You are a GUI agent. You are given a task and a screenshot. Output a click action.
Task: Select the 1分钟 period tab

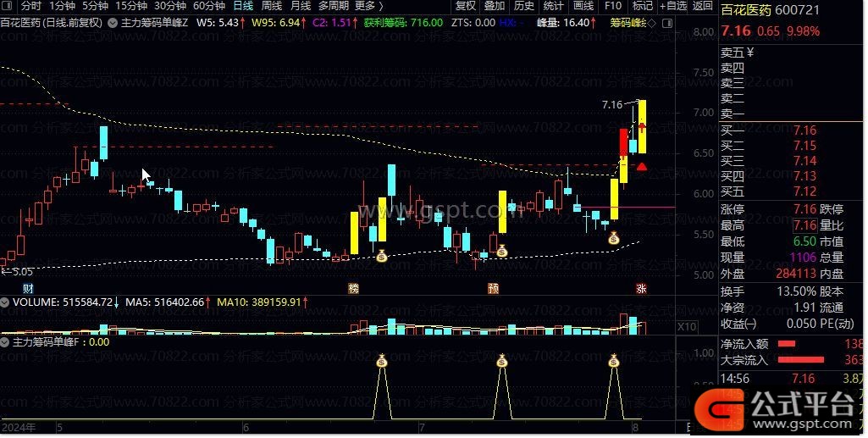coord(62,6)
